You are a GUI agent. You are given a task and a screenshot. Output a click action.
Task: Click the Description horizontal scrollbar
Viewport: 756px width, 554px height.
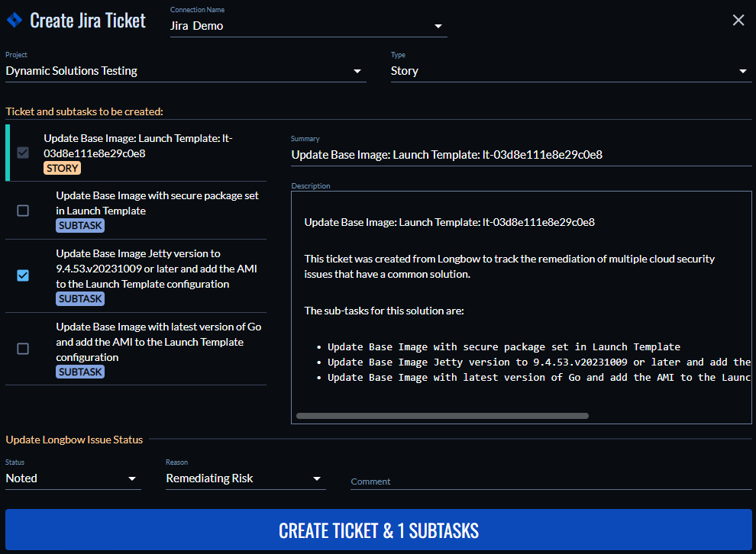click(442, 416)
